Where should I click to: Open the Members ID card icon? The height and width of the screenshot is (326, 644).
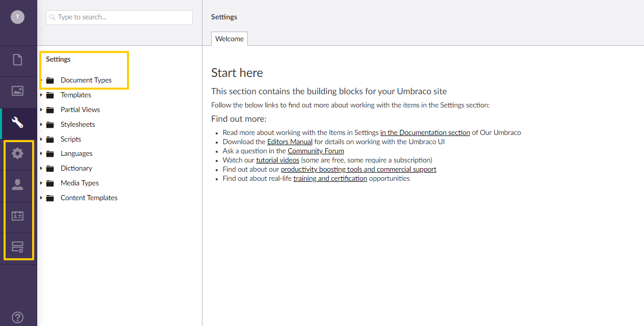[18, 216]
